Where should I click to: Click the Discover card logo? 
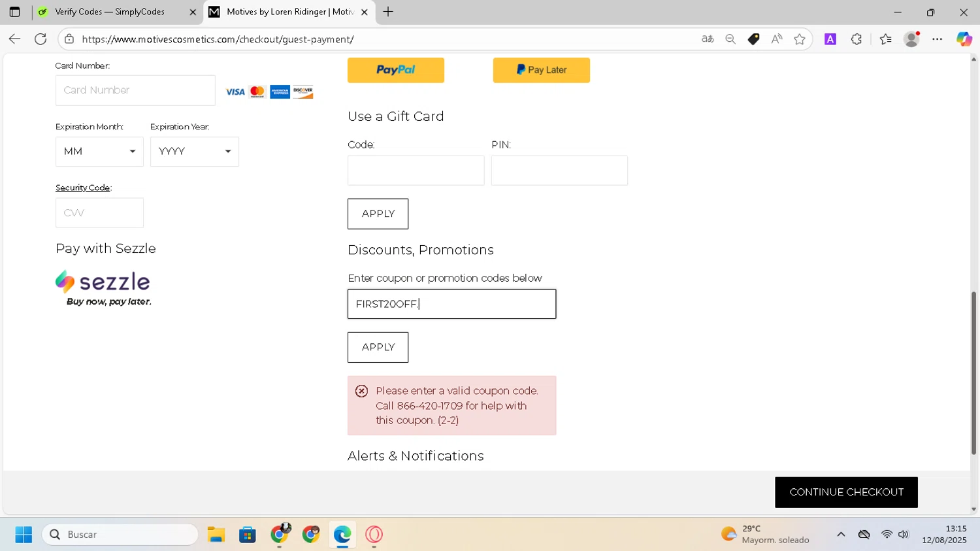[303, 92]
